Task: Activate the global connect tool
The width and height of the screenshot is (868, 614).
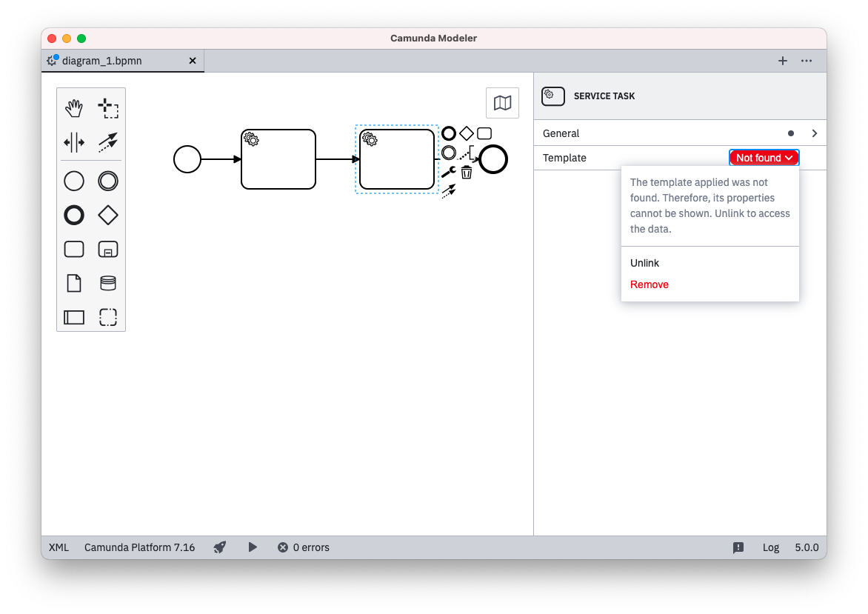Action: 108,142
